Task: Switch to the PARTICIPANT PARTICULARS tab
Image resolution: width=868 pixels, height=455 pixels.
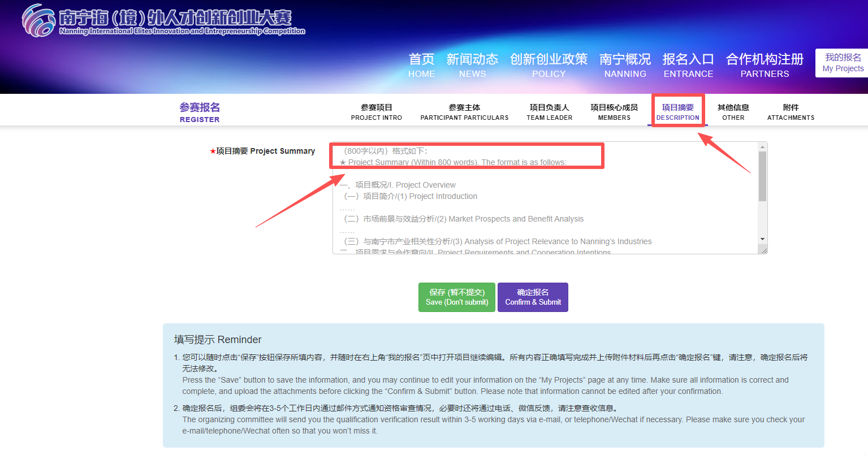Action: [464, 112]
